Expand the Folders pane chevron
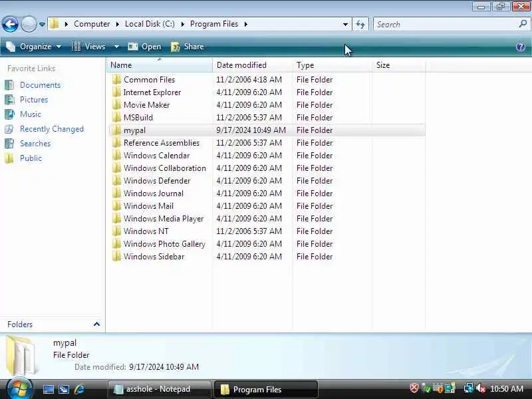 [x=96, y=325]
